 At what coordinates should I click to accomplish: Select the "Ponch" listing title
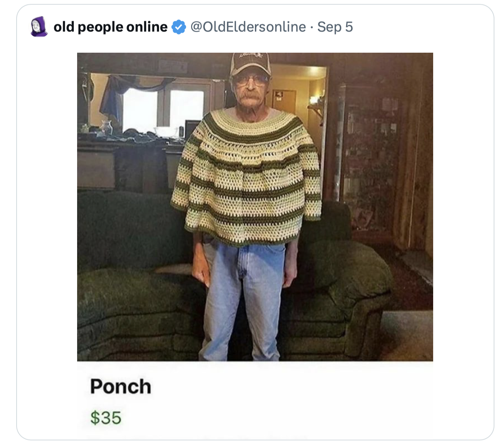121,387
